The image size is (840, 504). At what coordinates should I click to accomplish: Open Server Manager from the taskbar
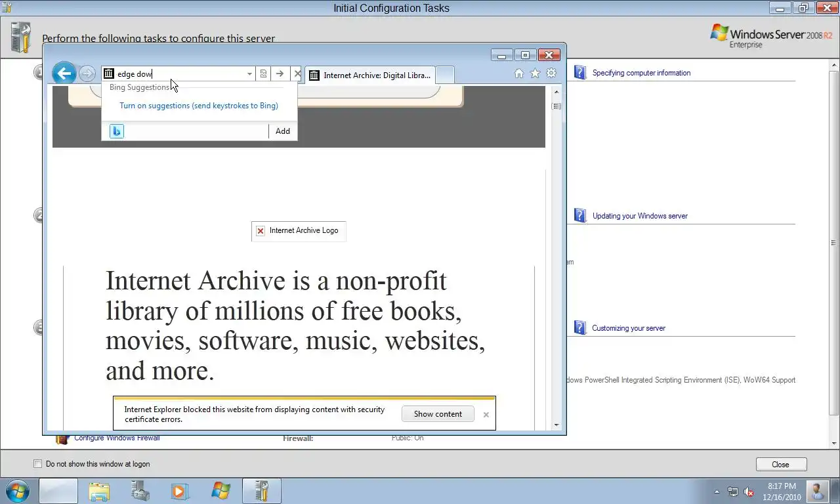[x=140, y=492]
